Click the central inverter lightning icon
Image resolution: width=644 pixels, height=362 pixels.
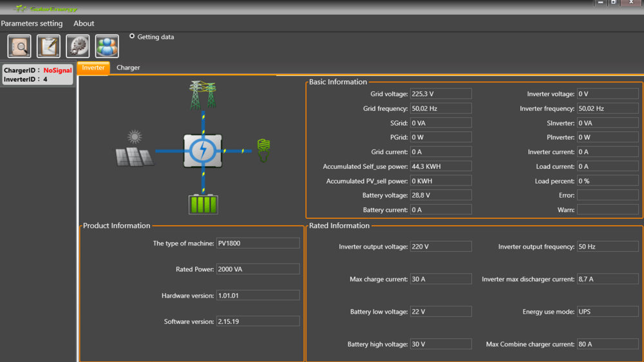(x=203, y=151)
